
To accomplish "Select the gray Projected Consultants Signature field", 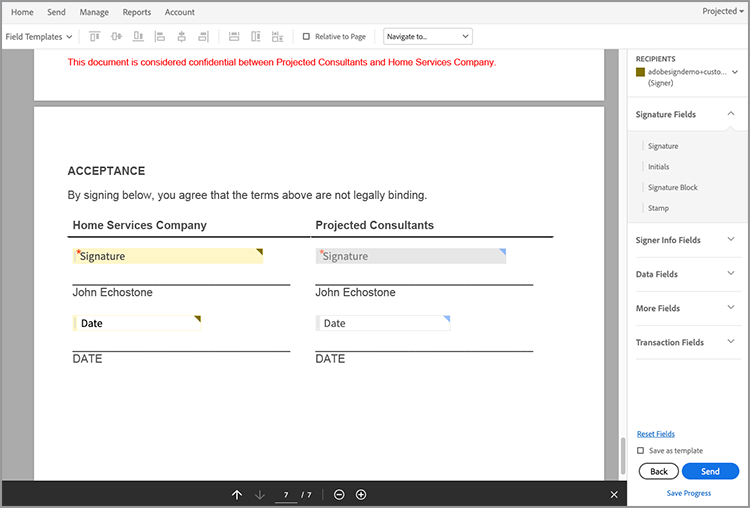I will tap(411, 256).
